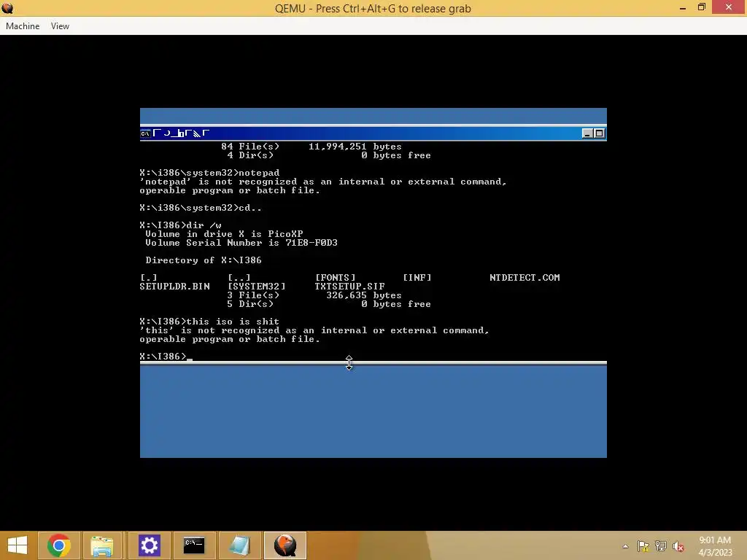Open the gear settings app on taskbar

[x=149, y=545]
